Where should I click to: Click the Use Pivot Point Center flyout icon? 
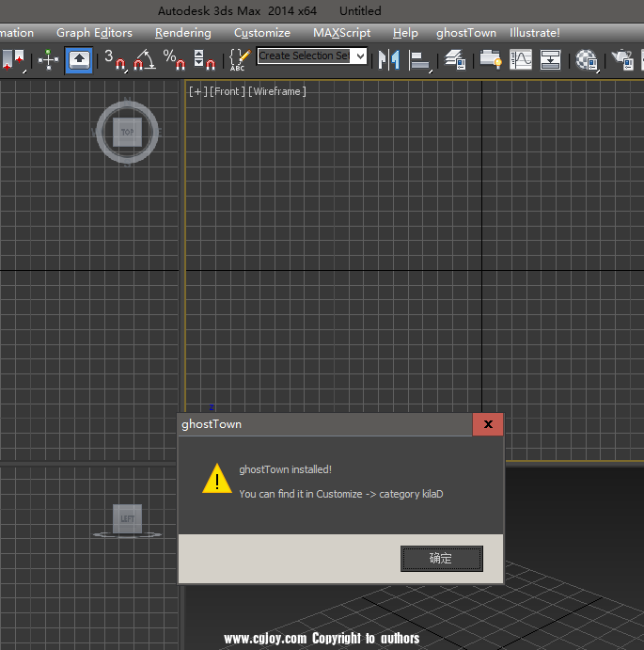click(13, 60)
